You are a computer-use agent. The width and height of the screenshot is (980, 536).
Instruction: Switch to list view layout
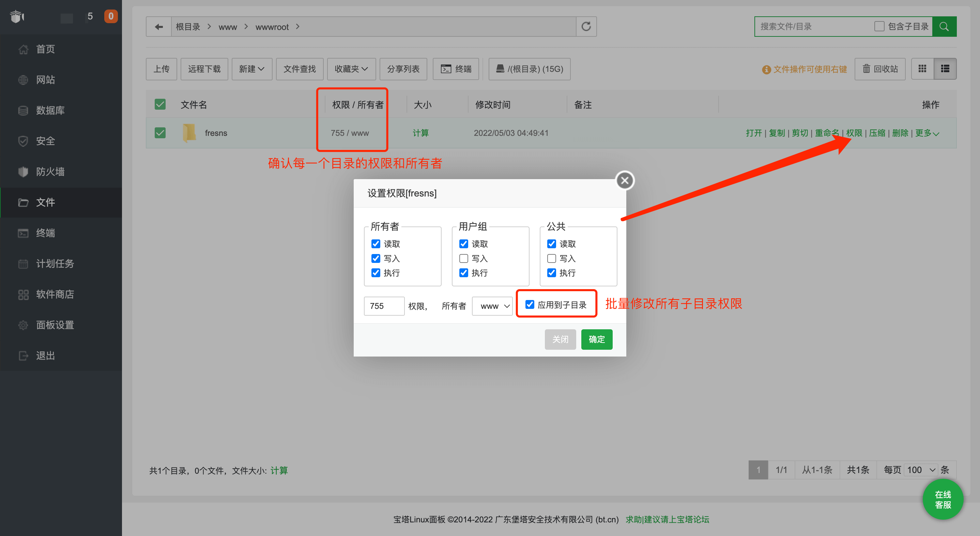click(945, 69)
